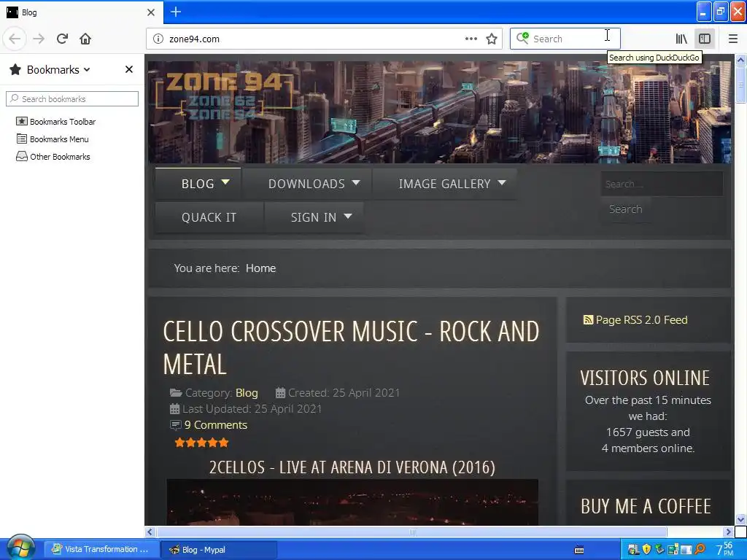
Task: Click the Search bookmarks field
Action: coord(72,98)
